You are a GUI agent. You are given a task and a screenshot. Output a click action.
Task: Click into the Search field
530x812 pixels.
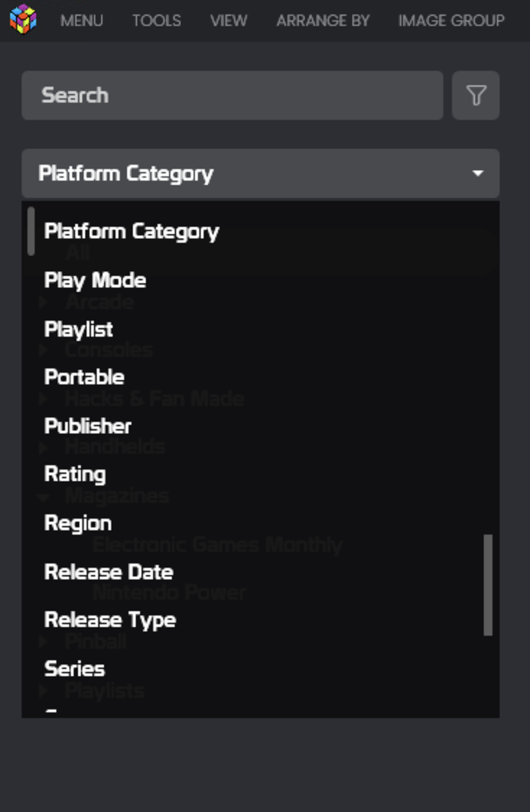pos(233,95)
